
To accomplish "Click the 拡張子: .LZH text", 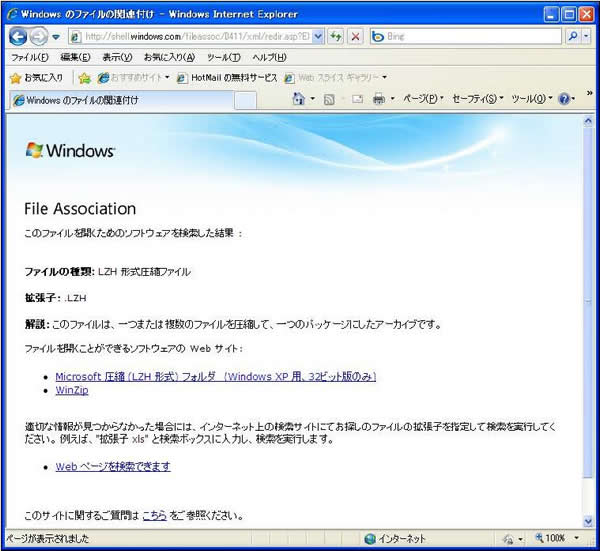I will (55, 298).
